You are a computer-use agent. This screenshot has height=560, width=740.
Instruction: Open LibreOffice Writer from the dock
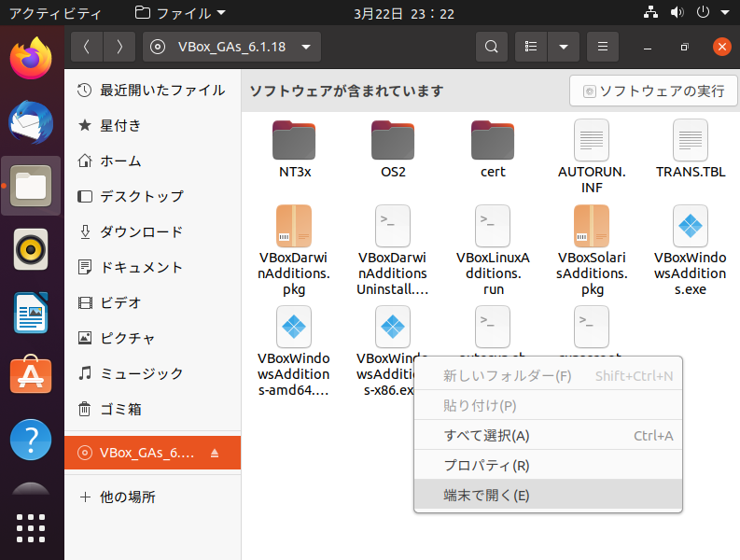tap(31, 313)
